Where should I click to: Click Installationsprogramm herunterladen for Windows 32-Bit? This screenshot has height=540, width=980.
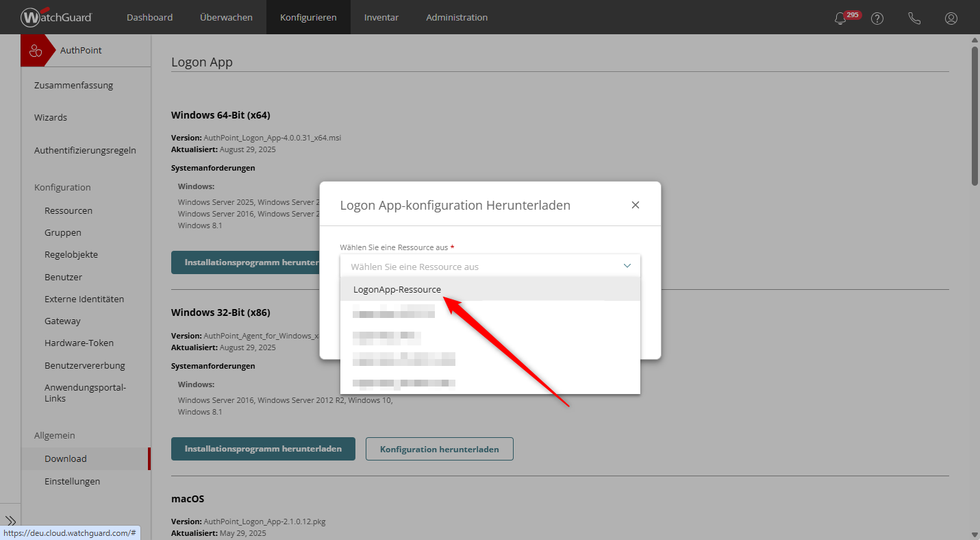[x=263, y=449]
